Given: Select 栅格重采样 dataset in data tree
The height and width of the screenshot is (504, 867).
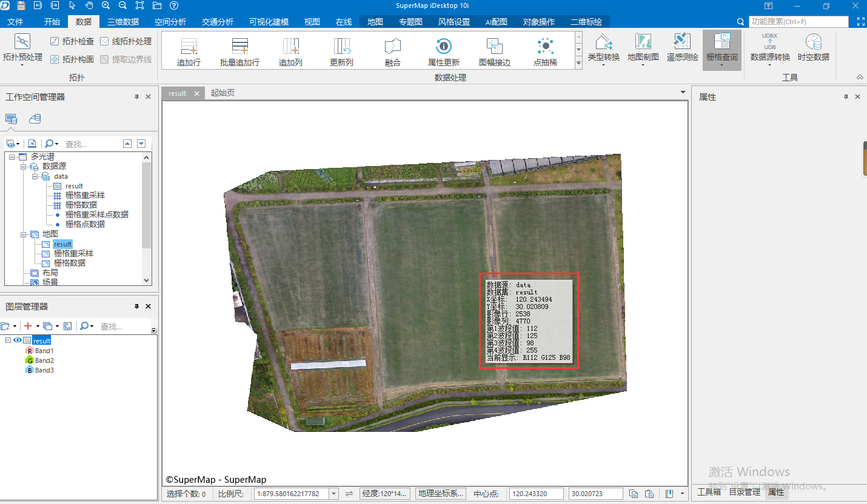Looking at the screenshot, I should [x=85, y=196].
